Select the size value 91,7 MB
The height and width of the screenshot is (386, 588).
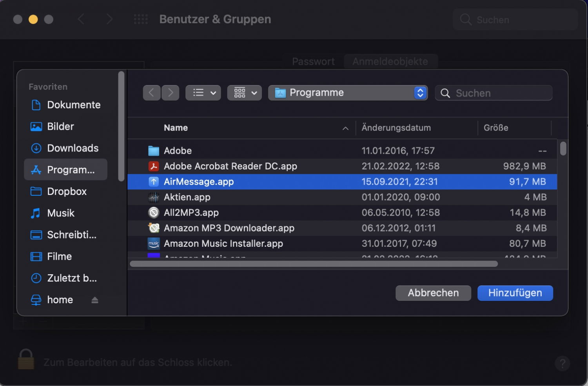point(528,182)
